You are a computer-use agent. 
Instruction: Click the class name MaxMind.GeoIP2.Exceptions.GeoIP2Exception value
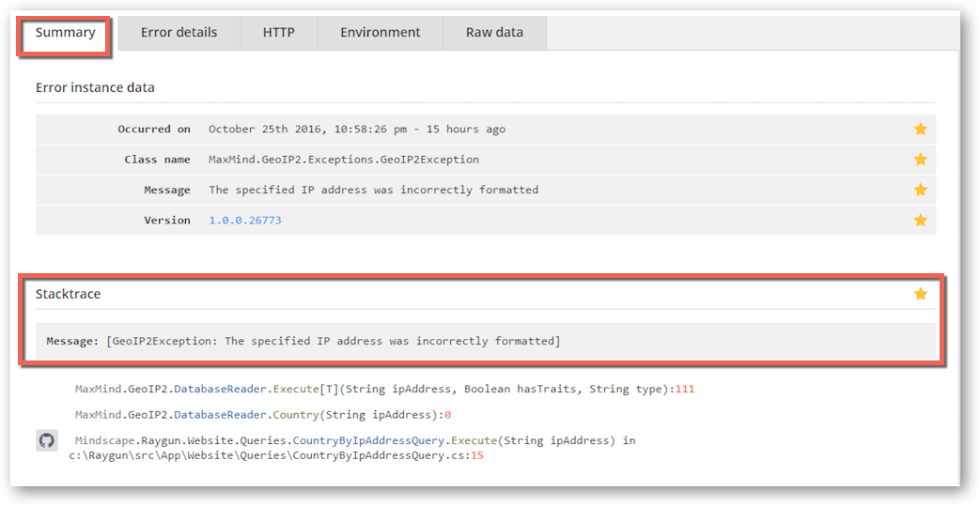pos(344,160)
